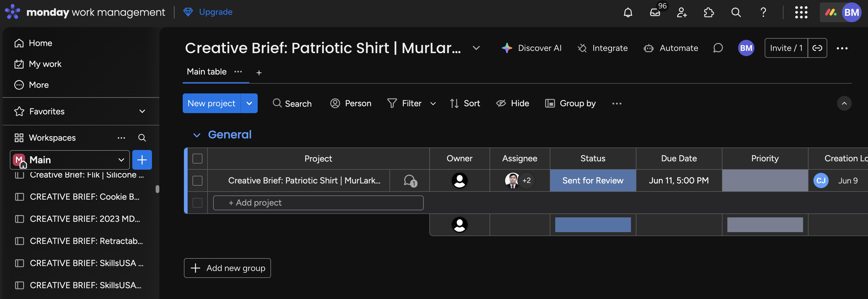
Task: Filter by Person
Action: coord(350,104)
